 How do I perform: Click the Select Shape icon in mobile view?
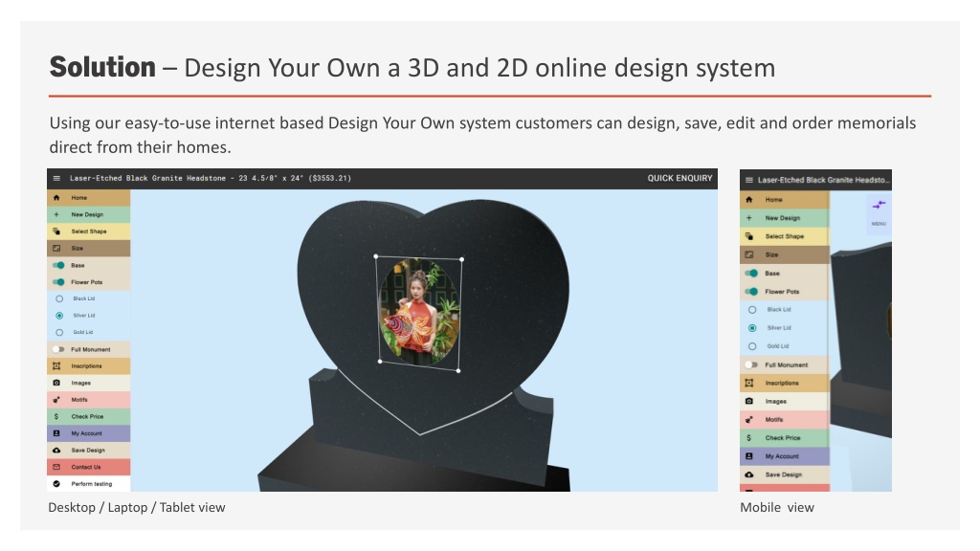(x=748, y=236)
